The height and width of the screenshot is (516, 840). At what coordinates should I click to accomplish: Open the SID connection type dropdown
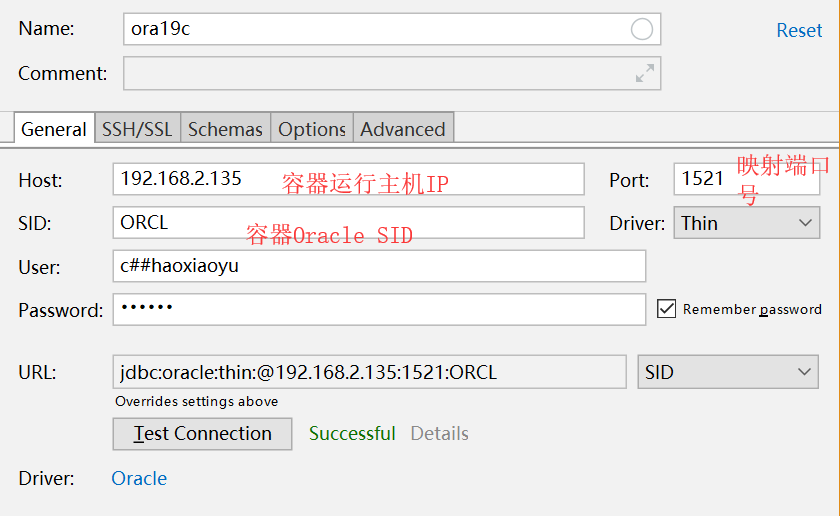pyautogui.click(x=729, y=372)
